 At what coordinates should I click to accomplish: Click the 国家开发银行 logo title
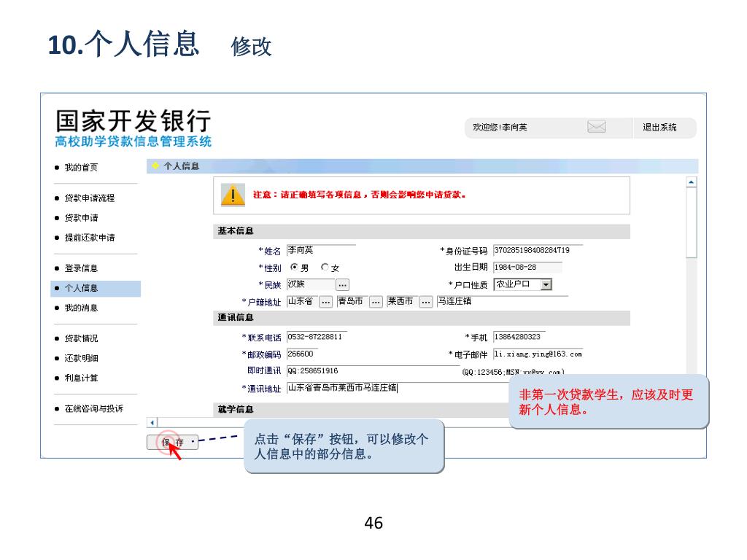[x=133, y=120]
